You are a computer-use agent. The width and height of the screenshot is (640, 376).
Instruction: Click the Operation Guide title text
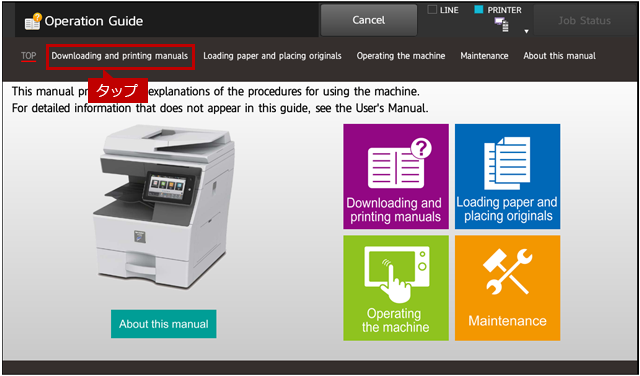click(94, 21)
